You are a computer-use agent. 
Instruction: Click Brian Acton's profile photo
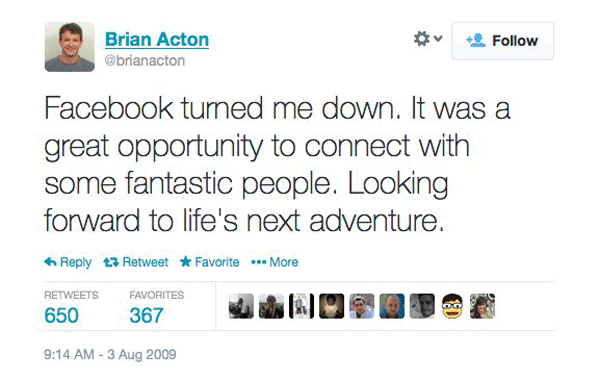[x=70, y=47]
